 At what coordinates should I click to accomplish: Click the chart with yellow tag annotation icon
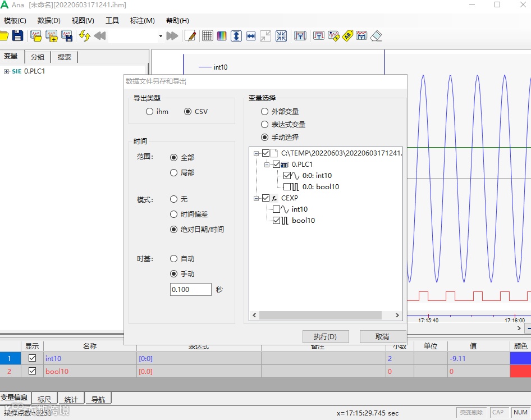333,35
